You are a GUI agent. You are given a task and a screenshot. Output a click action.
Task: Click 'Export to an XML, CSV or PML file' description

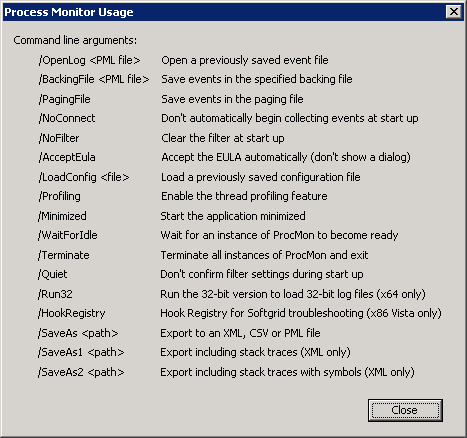(x=240, y=333)
